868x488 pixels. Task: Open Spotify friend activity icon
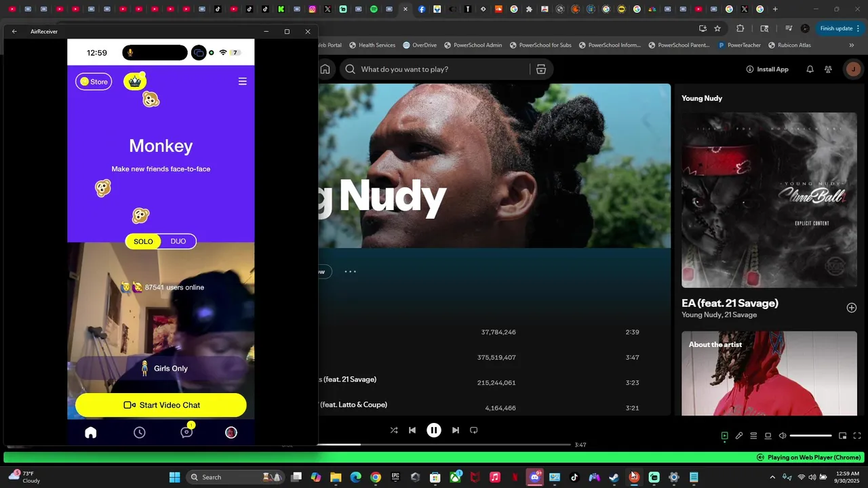point(828,69)
